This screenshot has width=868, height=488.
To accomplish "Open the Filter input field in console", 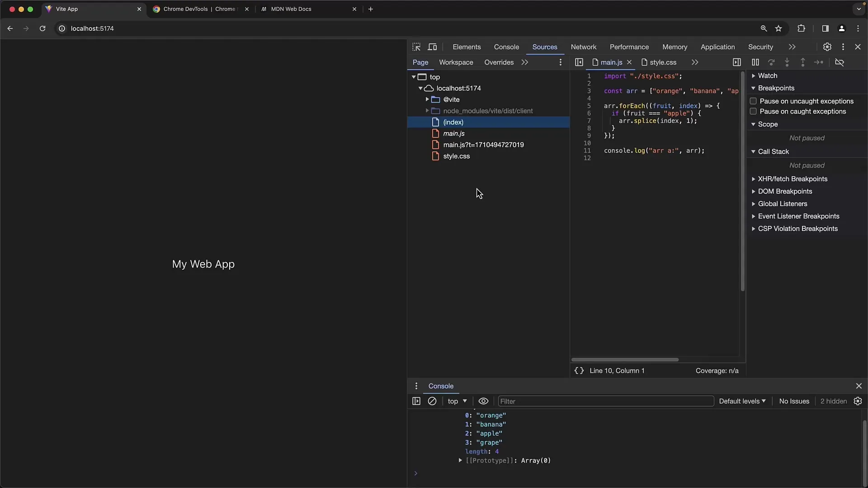I will pyautogui.click(x=604, y=401).
